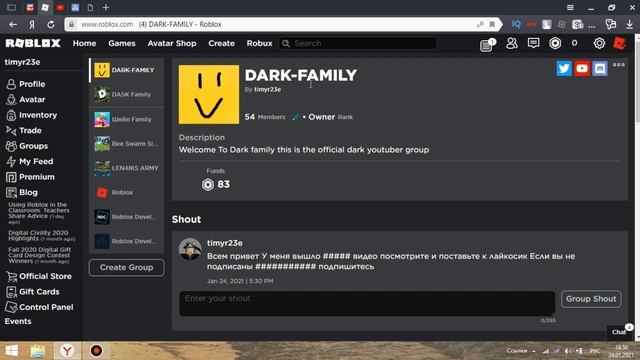Image resolution: width=640 pixels, height=360 pixels.
Task: Select LEN4IKS ARMY group
Action: pyautogui.click(x=127, y=168)
